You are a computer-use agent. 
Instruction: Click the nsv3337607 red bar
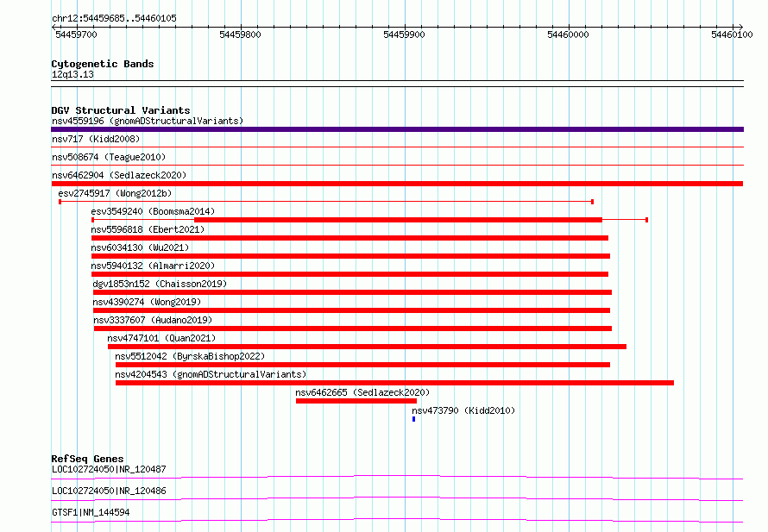pyautogui.click(x=353, y=329)
